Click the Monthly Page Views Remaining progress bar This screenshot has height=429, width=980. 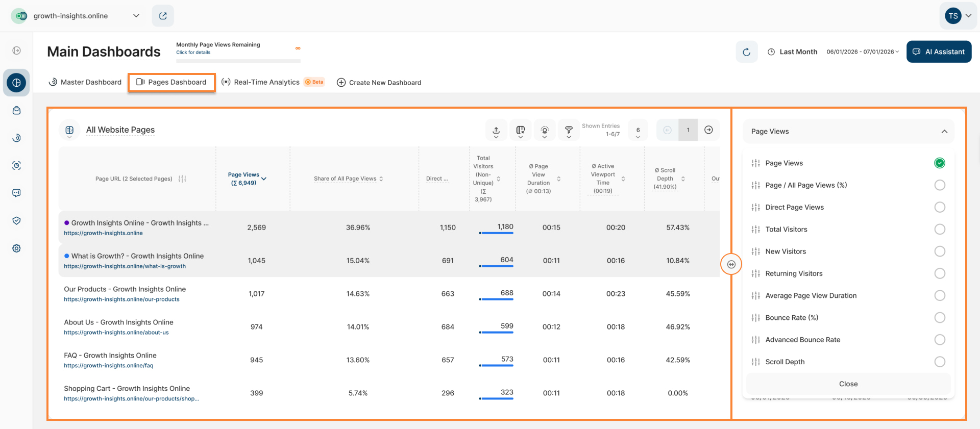tap(238, 61)
